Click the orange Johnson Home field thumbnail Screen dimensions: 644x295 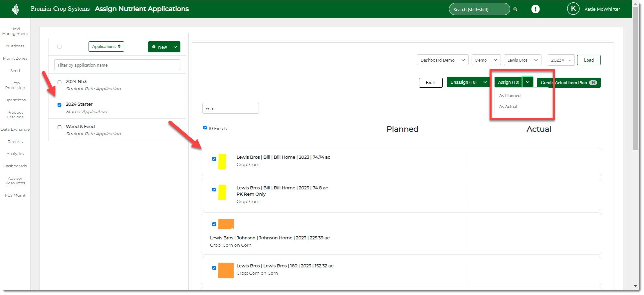(x=226, y=224)
